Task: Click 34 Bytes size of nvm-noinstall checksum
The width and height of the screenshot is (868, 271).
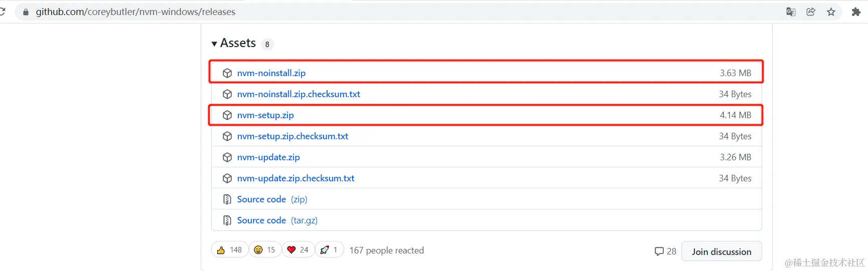Action: [735, 94]
